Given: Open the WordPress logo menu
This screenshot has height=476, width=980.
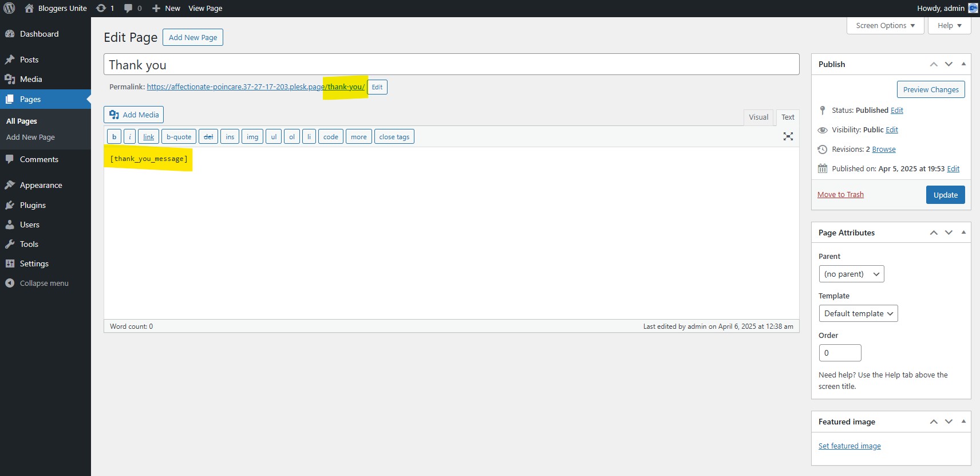Looking at the screenshot, I should point(9,8).
